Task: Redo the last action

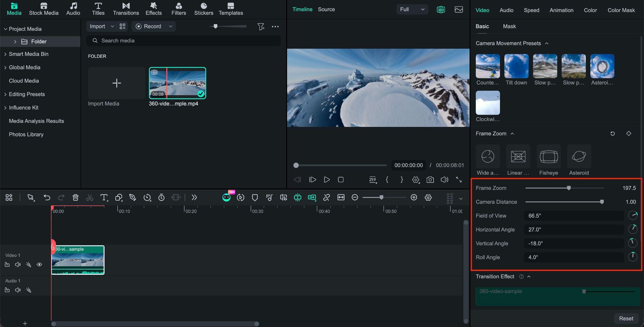Action: pos(61,198)
